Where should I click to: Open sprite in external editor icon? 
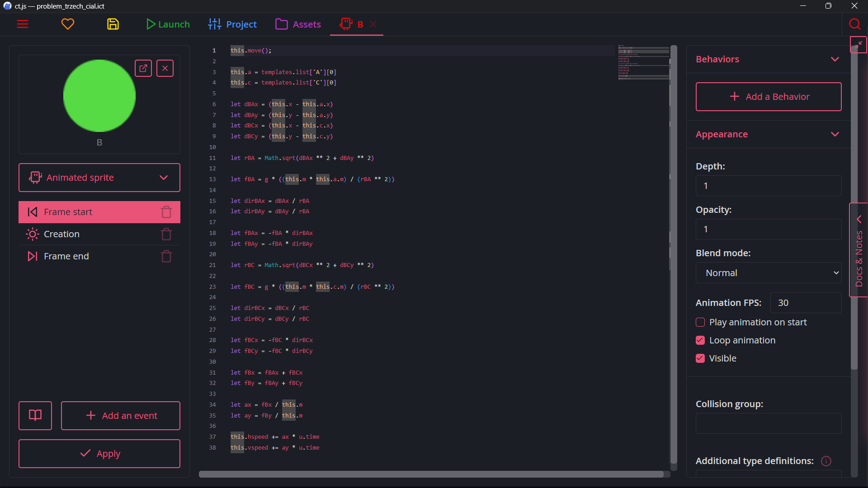tap(143, 68)
